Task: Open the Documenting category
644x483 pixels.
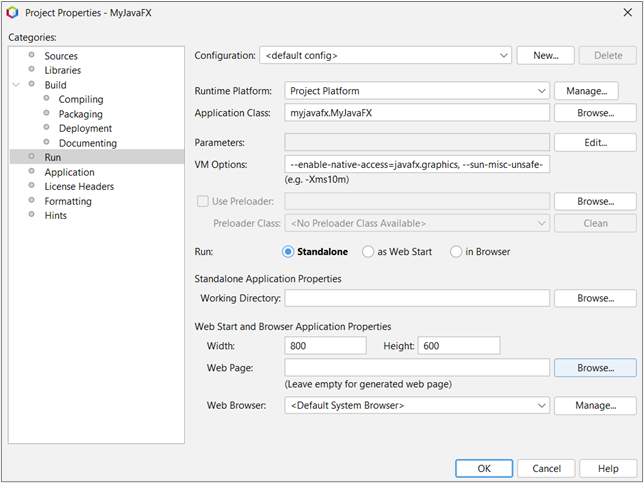Action: (x=87, y=143)
